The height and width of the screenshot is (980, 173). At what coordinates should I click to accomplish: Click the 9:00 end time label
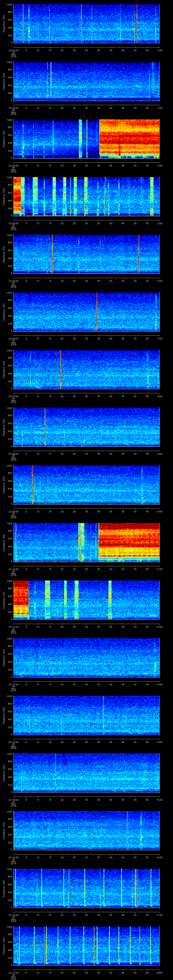[x=160, y=454]
